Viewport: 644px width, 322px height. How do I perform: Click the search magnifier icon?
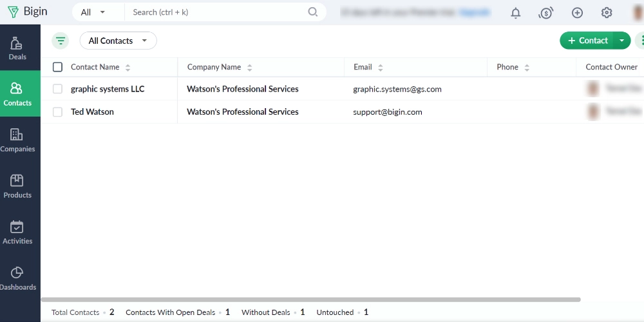click(x=313, y=12)
